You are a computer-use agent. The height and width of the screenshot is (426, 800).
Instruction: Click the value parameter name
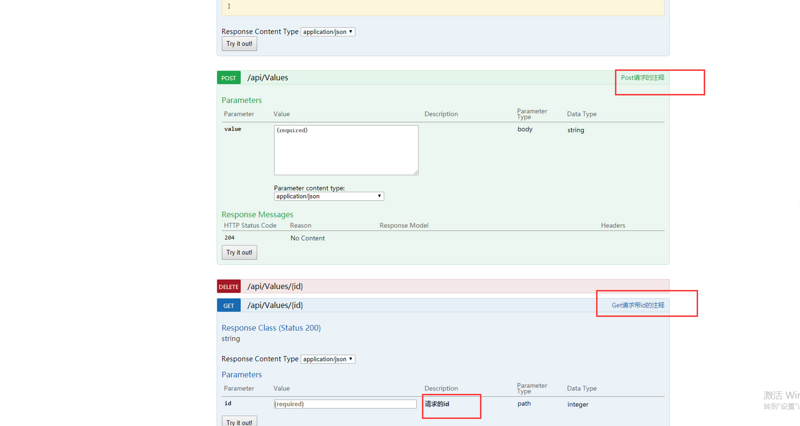click(x=233, y=129)
